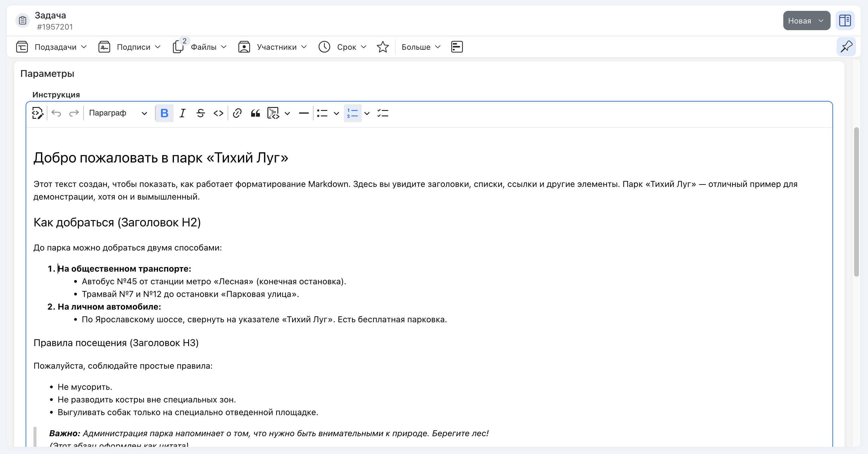
Task: Place cursor in На общественном транспорте item
Action: [124, 269]
